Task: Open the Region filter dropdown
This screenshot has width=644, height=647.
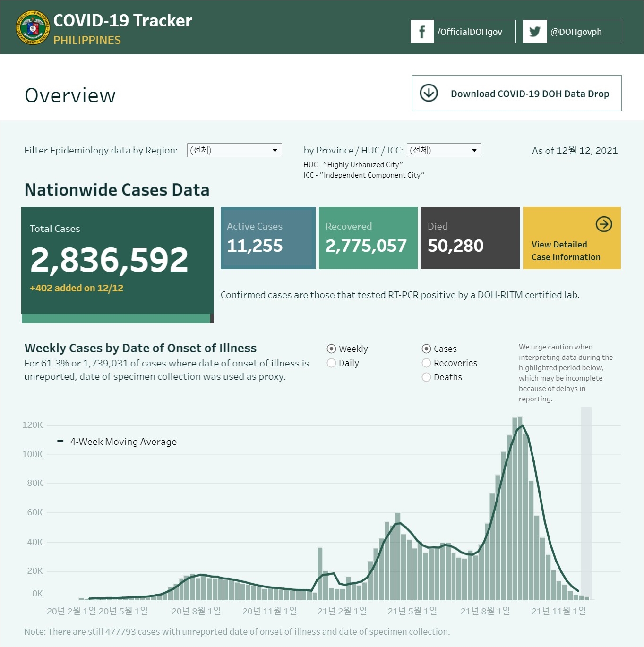Action: pos(234,150)
